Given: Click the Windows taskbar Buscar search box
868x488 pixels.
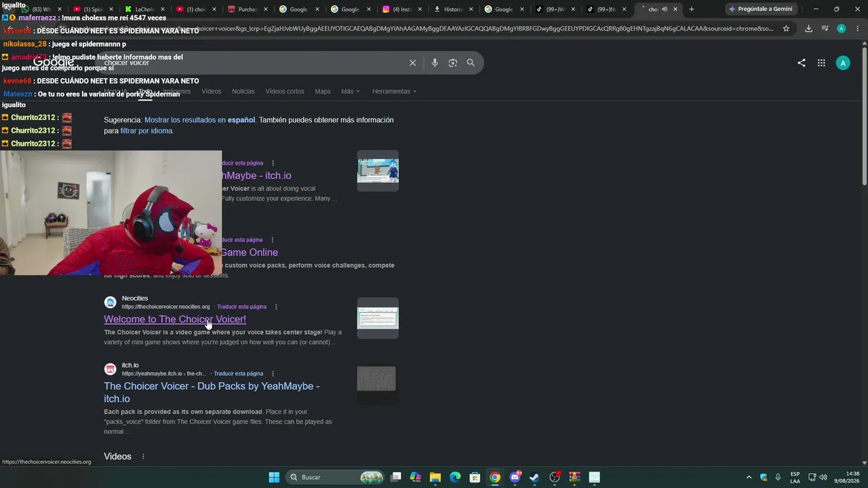Looking at the screenshot, I should tap(335, 477).
